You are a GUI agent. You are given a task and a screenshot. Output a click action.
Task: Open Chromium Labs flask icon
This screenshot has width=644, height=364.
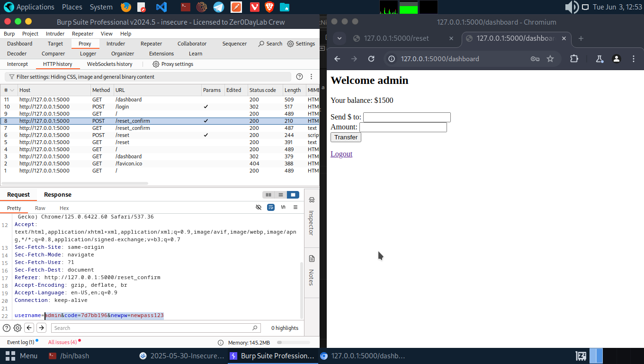click(x=599, y=59)
